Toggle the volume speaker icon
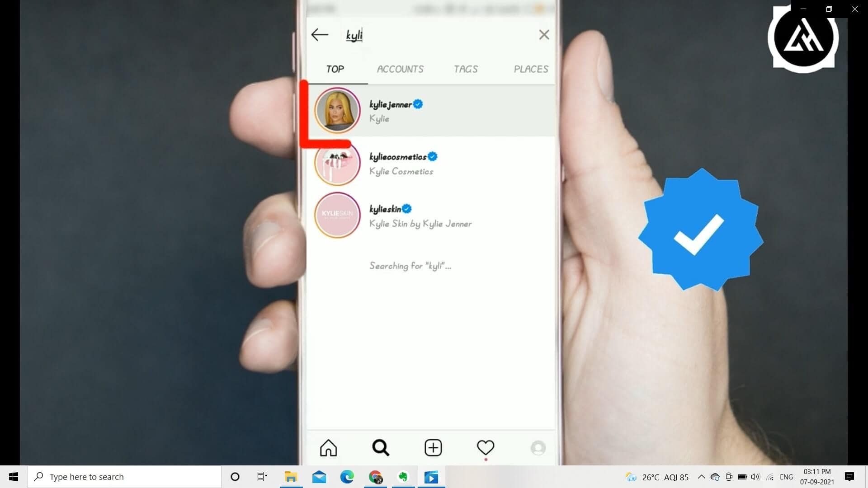868x488 pixels. click(755, 477)
